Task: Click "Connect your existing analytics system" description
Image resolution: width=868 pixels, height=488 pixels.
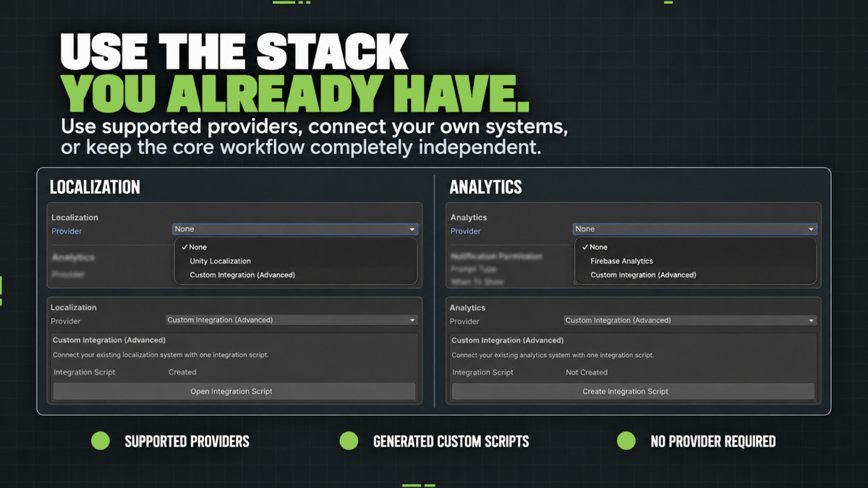Action: click(x=553, y=355)
